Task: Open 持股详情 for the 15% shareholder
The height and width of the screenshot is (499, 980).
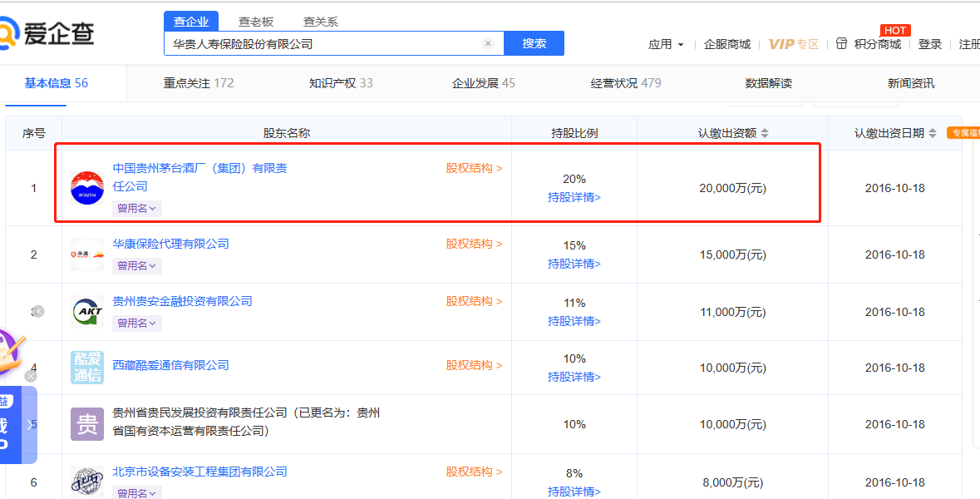Action: [574, 264]
